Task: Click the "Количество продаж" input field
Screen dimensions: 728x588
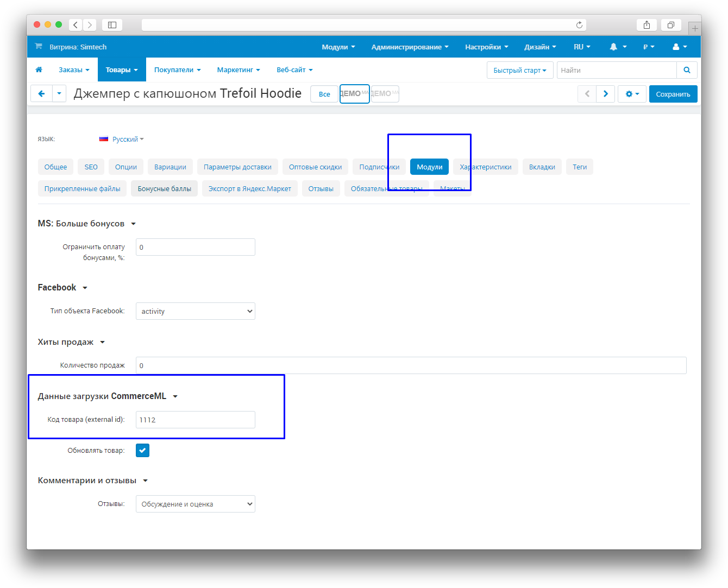Action: [x=411, y=365]
